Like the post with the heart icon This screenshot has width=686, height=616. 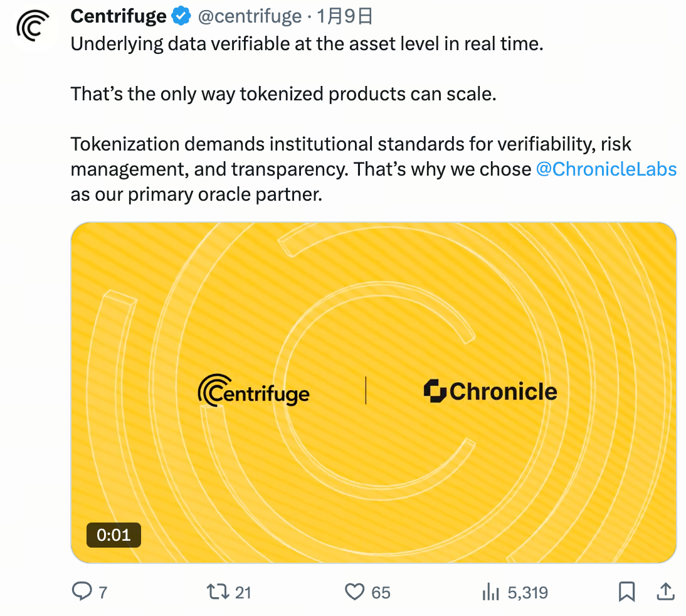[355, 592]
